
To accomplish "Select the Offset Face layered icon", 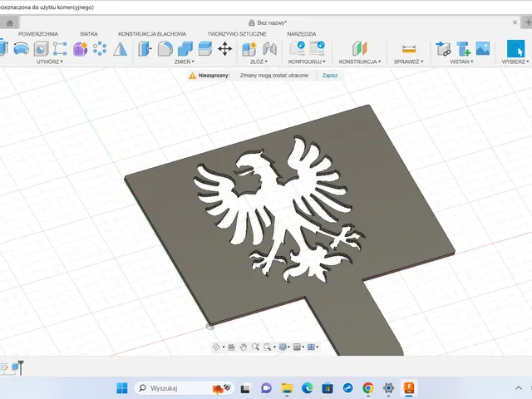I will click(x=205, y=48).
